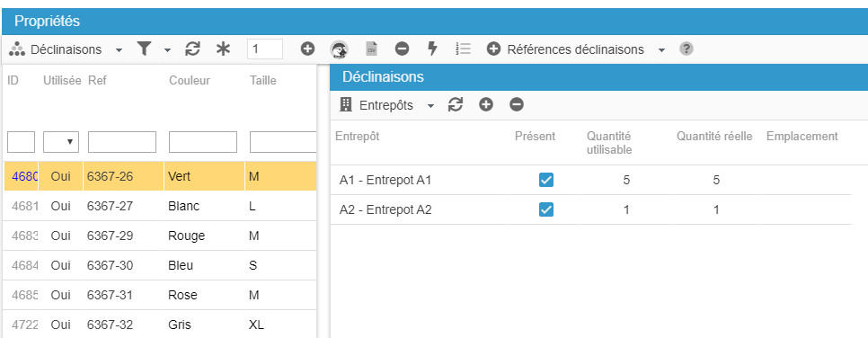
Task: Expand the Références déclinaisons dropdown arrow
Action: coord(661,49)
